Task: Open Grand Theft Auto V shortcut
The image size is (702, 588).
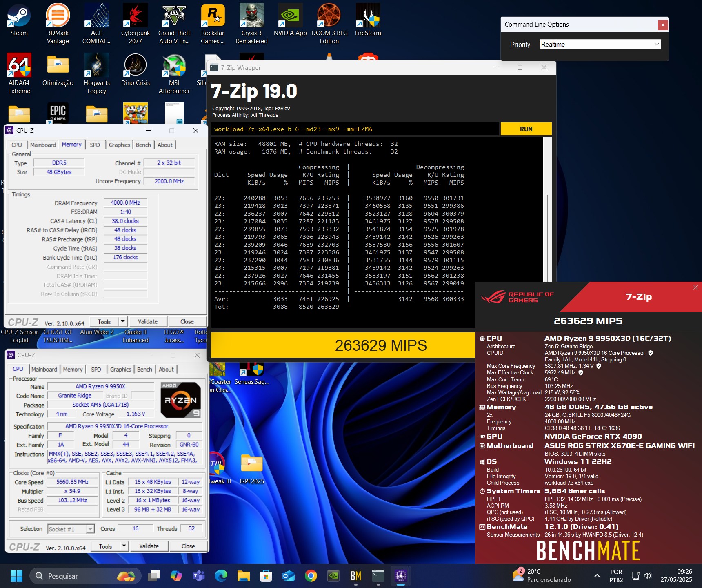Action: 174,24
